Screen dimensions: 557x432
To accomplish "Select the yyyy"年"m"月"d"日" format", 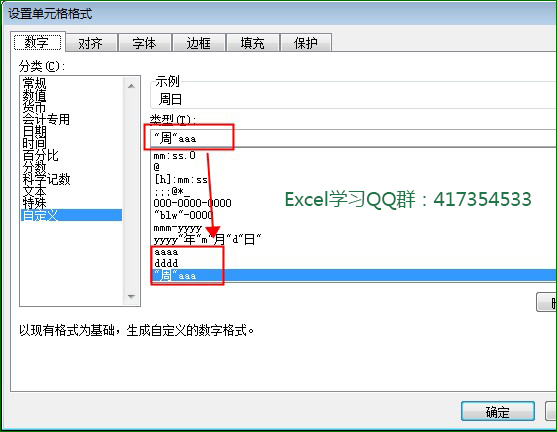I will click(353, 239).
